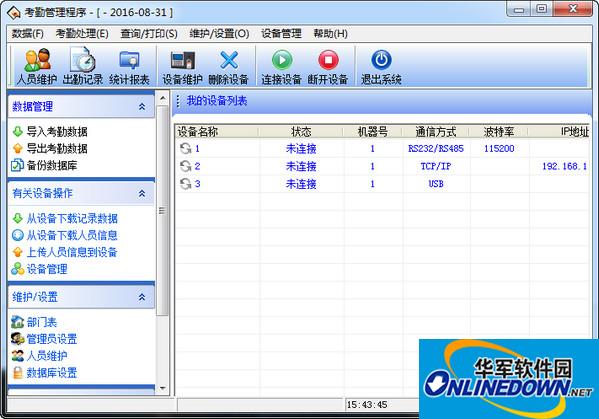Click 导入考勤数据 link
Viewport: 599px width, 419px height.
57,132
